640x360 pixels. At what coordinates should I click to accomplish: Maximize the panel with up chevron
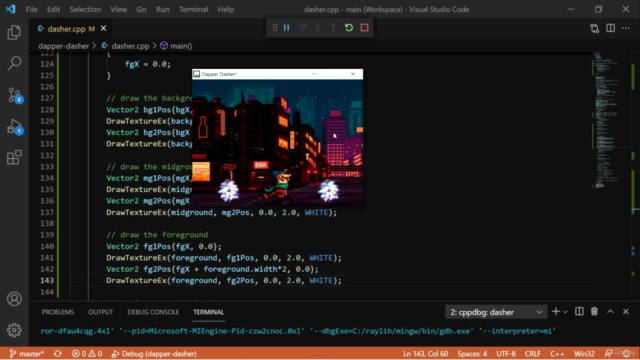tap(610, 311)
